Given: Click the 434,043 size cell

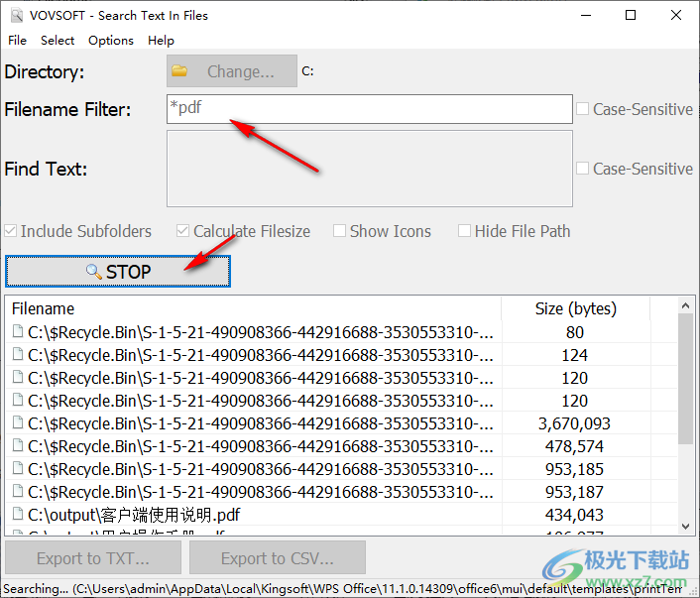Looking at the screenshot, I should 574,515.
